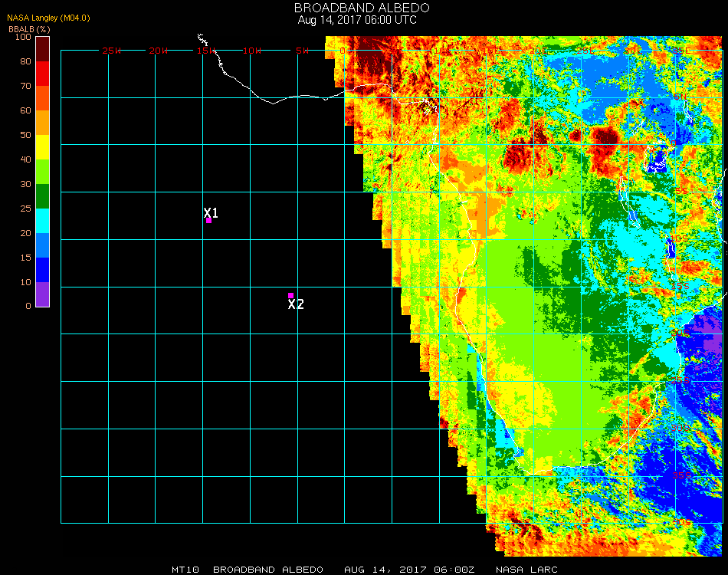The height and width of the screenshot is (575, 728).
Task: Select the dark green 25-30% legend swatch
Action: [x=43, y=196]
